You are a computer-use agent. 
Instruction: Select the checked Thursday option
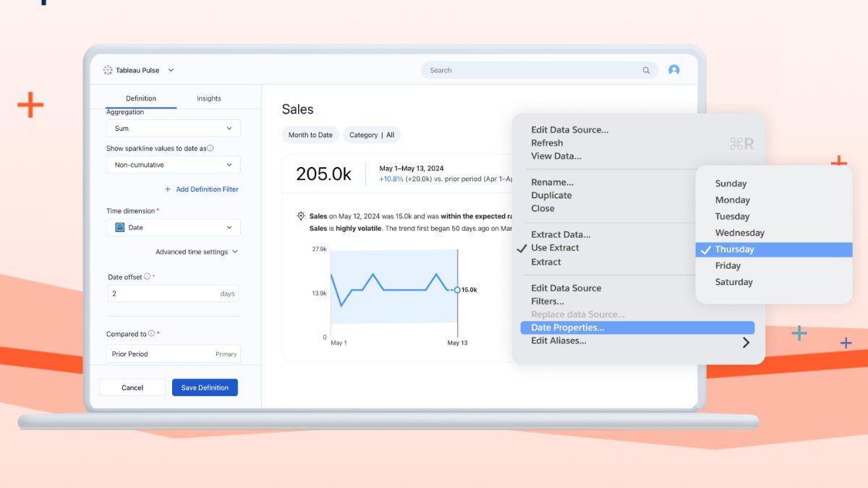tap(774, 249)
